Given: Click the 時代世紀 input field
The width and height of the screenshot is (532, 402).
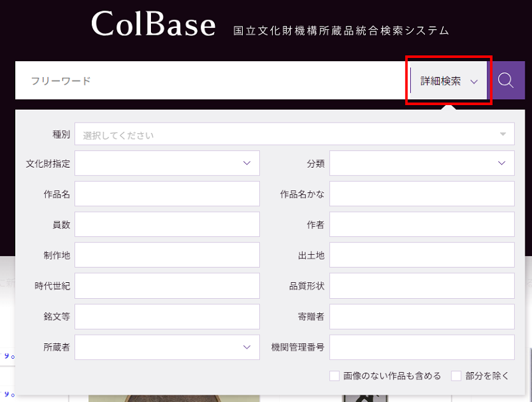Looking at the screenshot, I should pos(168,286).
